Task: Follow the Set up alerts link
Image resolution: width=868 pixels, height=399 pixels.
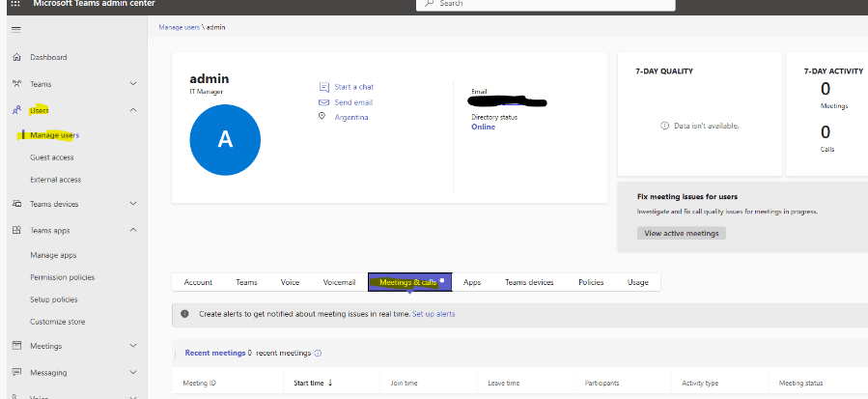Action: tap(434, 314)
